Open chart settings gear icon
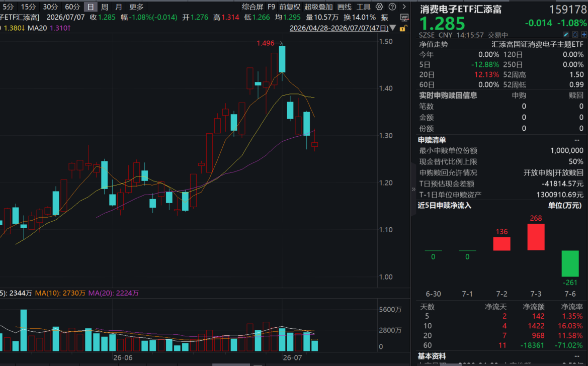588x366 pixels. pos(379,7)
